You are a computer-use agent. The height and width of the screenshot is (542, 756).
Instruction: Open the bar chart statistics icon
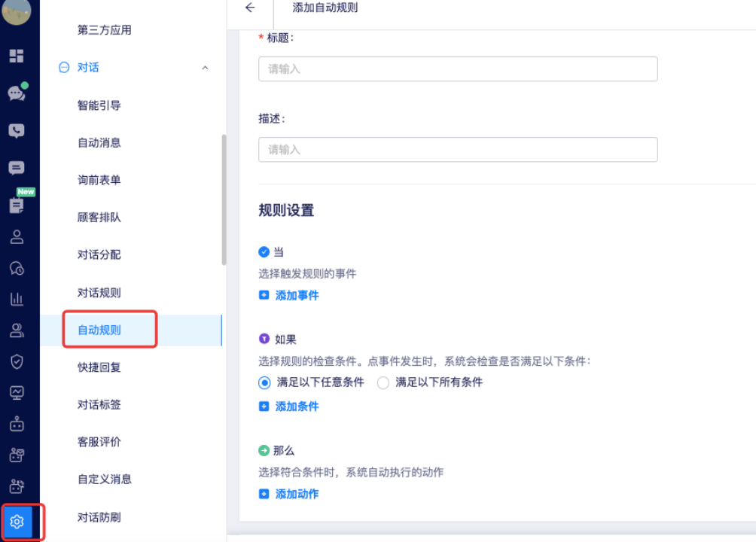coord(17,299)
